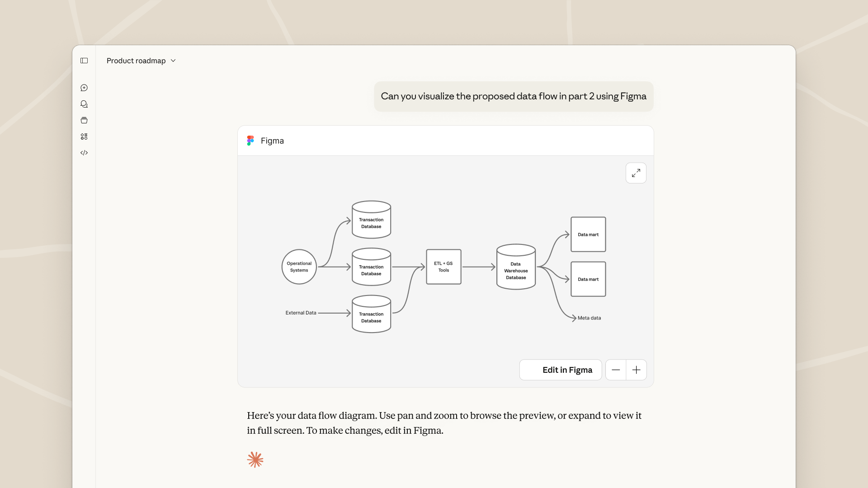The height and width of the screenshot is (488, 868).
Task: Click the user message about visualizing data flow
Action: [514, 96]
